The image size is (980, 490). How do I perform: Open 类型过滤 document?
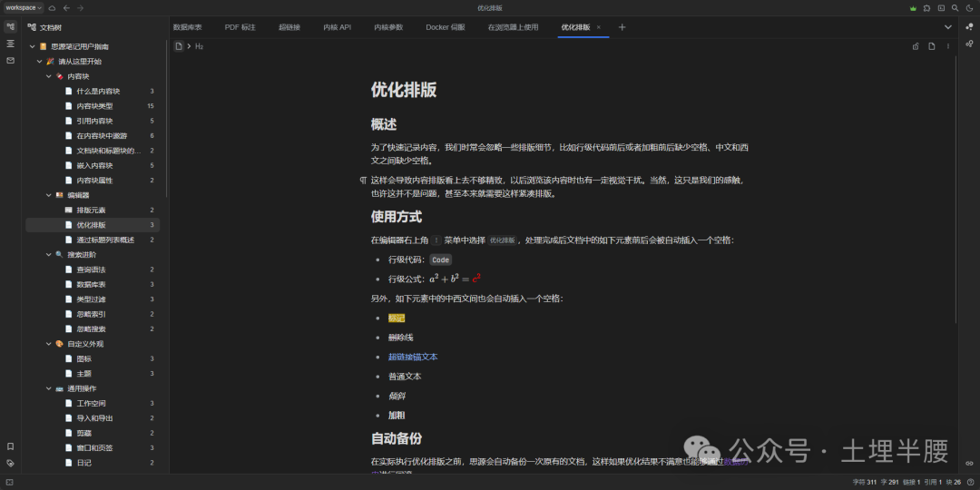point(93,299)
